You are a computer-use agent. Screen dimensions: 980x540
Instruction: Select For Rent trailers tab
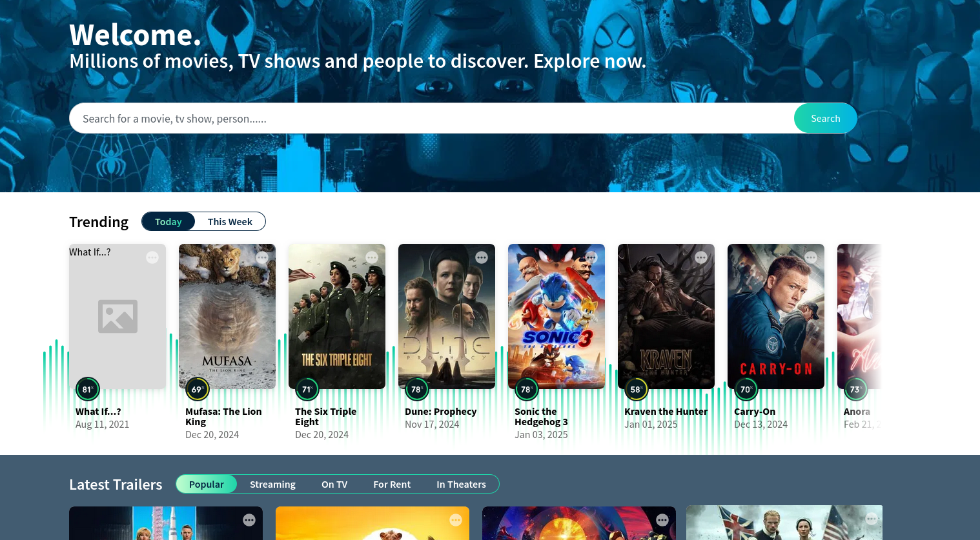(x=392, y=484)
